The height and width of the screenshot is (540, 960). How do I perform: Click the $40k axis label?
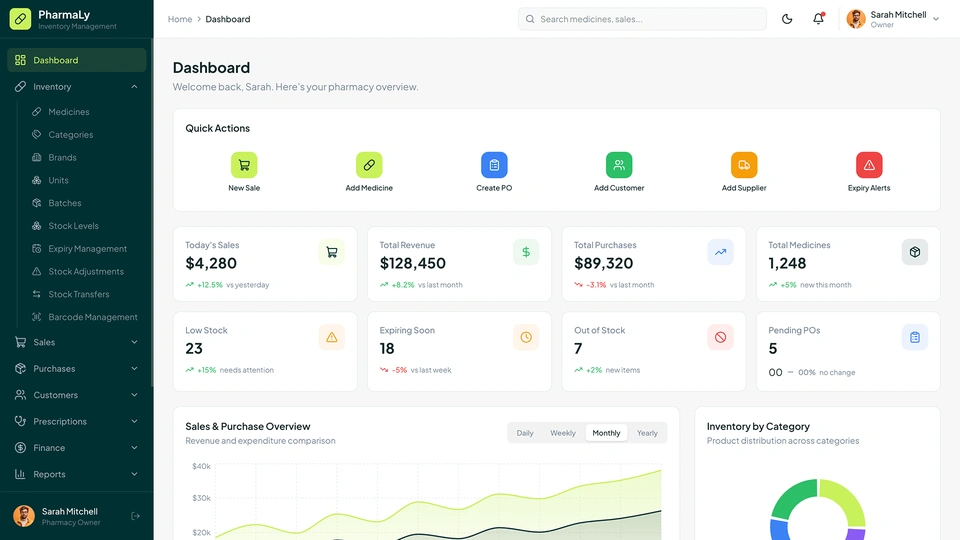[x=201, y=466]
